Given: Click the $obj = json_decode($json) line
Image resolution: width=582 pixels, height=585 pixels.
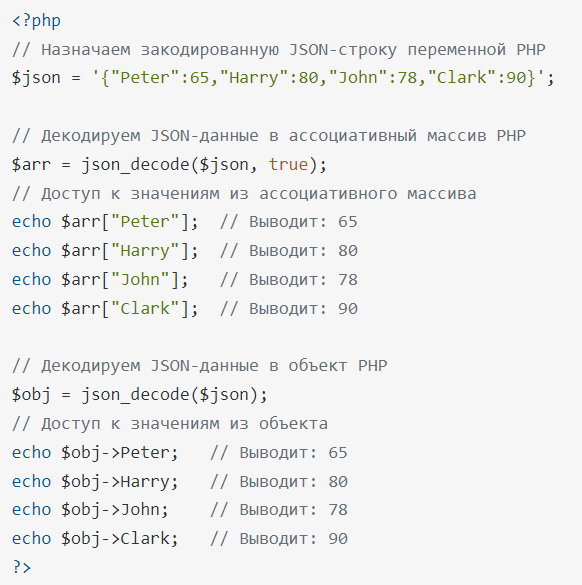Looking at the screenshot, I should [140, 395].
